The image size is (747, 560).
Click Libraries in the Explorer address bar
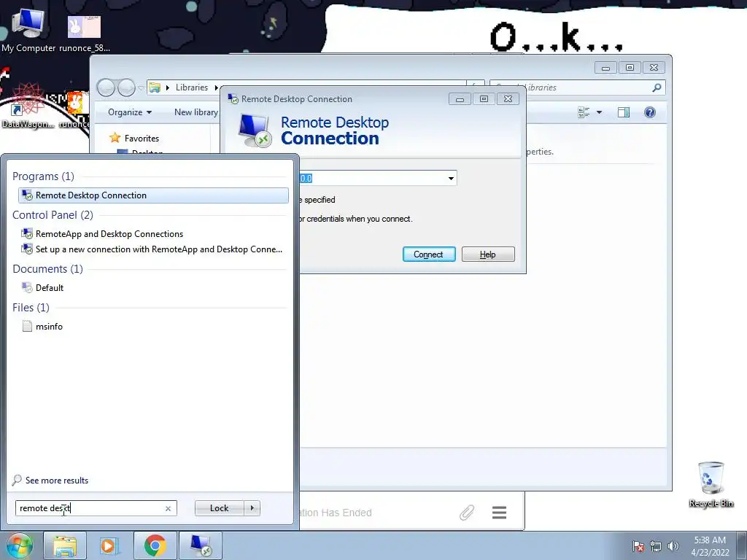192,87
